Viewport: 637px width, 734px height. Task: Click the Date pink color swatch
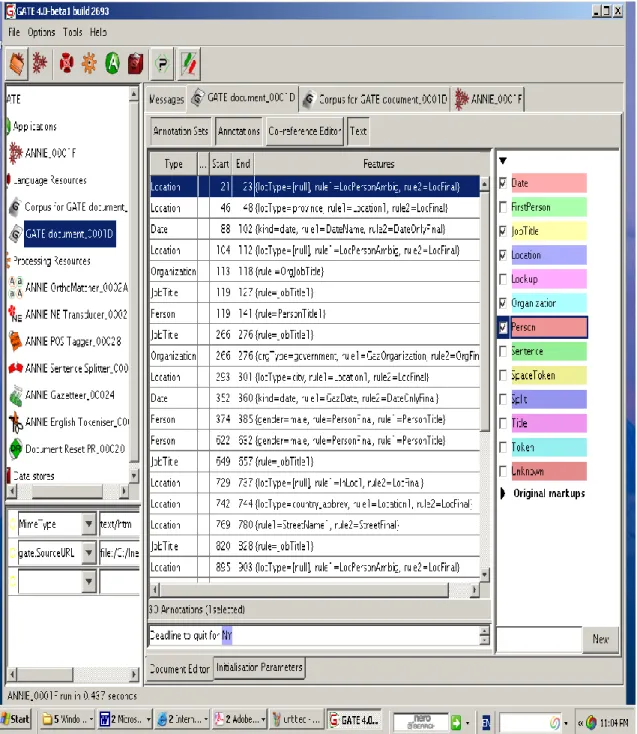[x=549, y=183]
